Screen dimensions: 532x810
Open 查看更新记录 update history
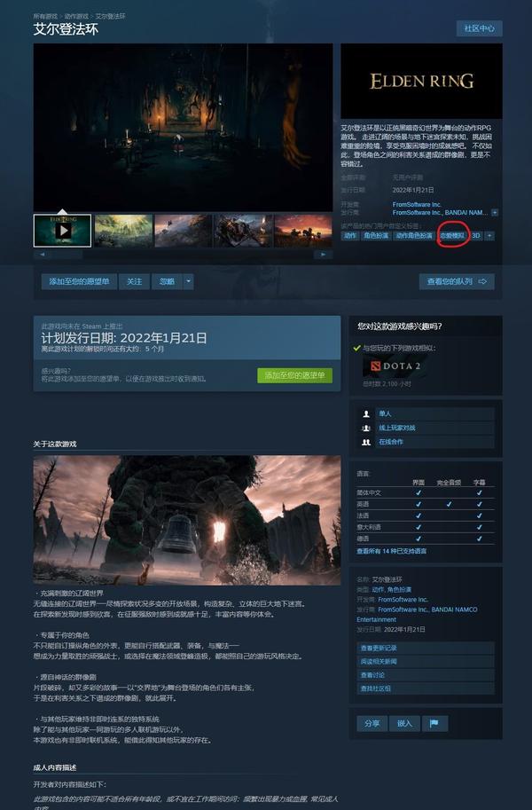pos(426,648)
